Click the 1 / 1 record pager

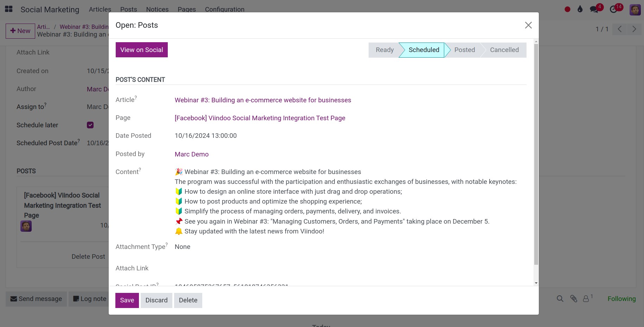click(x=602, y=29)
